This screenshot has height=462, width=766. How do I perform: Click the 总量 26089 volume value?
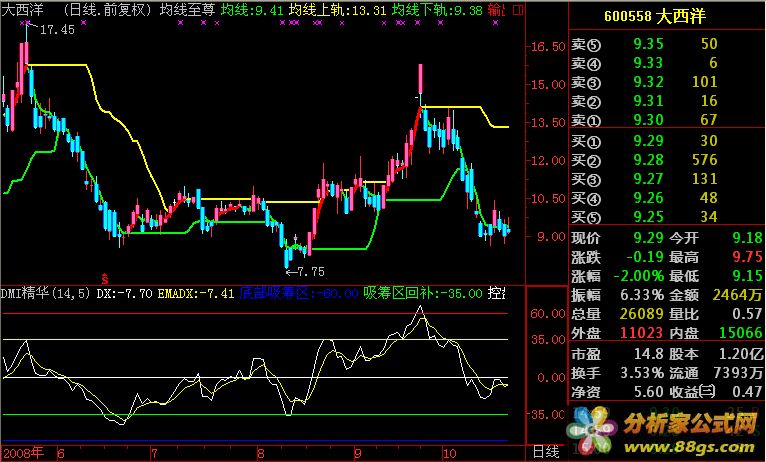(617, 315)
